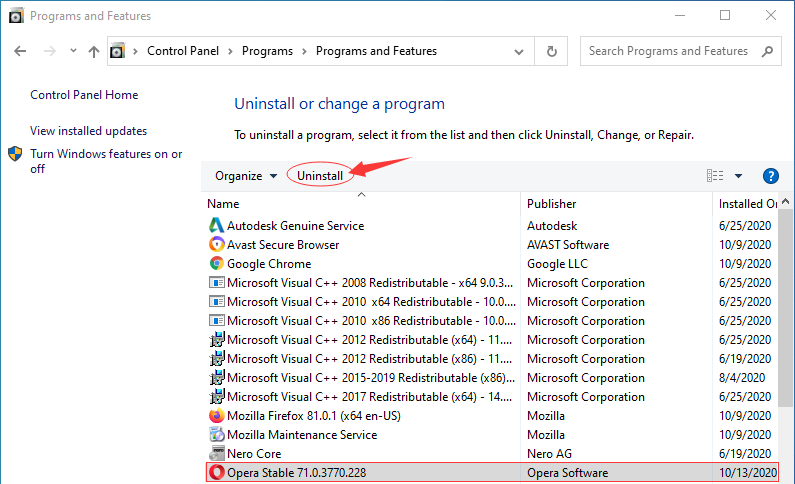Click the change view icon
Image resolution: width=795 pixels, height=484 pixels.
pyautogui.click(x=715, y=175)
